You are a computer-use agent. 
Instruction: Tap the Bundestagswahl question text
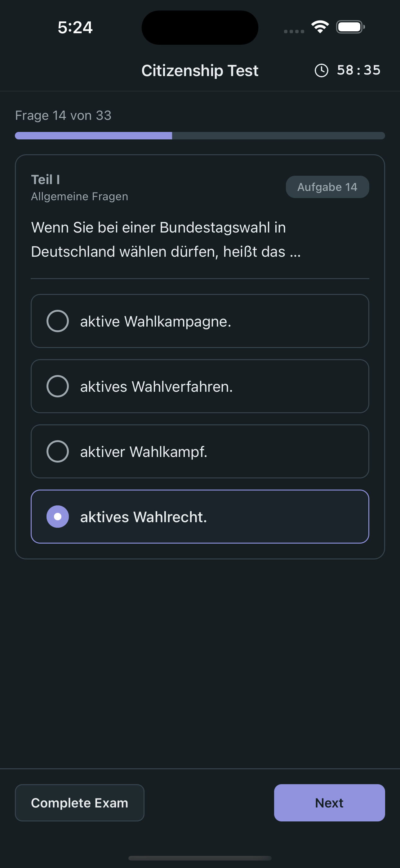[x=166, y=240]
